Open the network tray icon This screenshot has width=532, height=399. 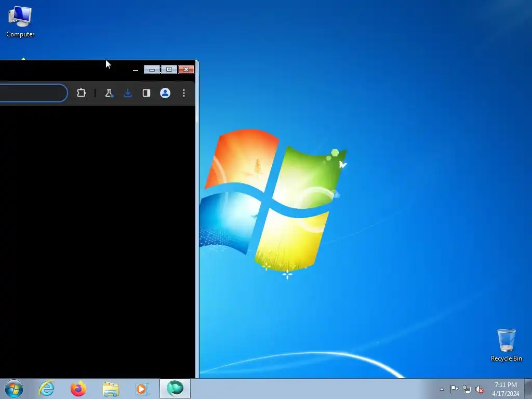coord(467,390)
